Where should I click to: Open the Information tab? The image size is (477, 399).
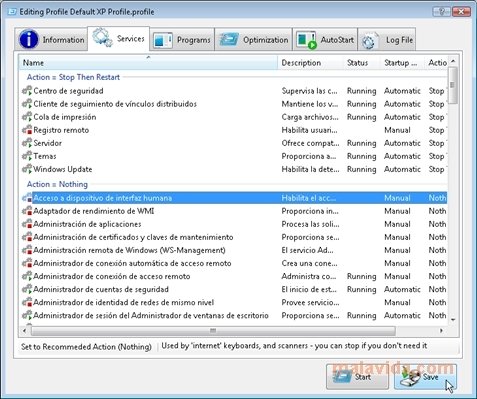pyautogui.click(x=51, y=39)
